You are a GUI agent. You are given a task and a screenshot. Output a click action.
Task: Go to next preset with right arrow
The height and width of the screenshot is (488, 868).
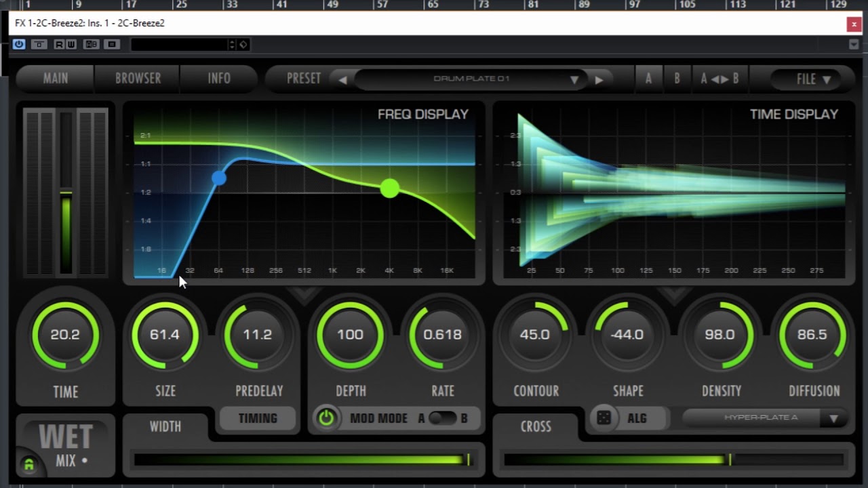pyautogui.click(x=599, y=79)
